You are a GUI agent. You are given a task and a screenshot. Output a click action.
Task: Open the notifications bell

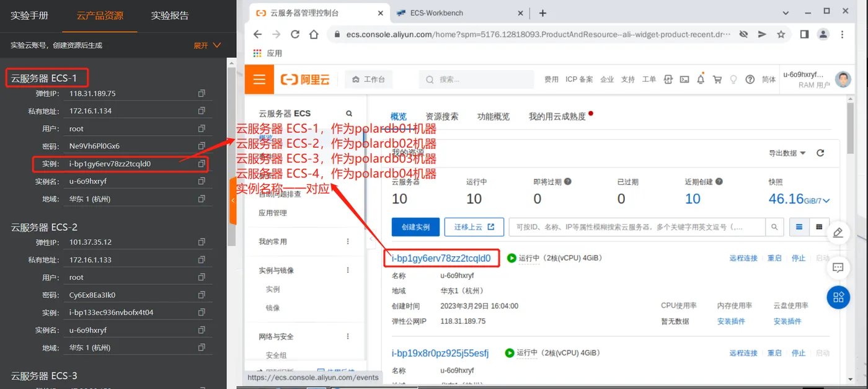point(701,79)
